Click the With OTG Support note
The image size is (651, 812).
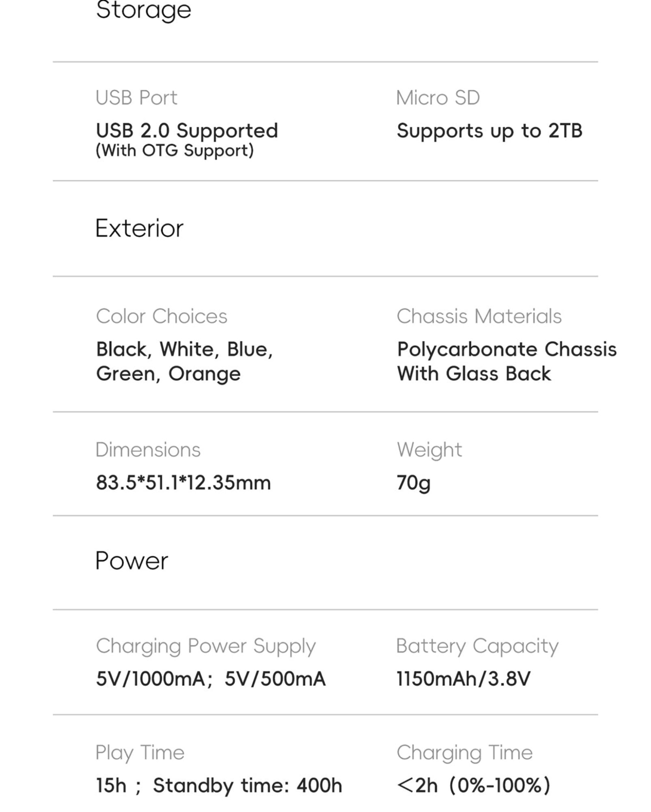tap(175, 151)
